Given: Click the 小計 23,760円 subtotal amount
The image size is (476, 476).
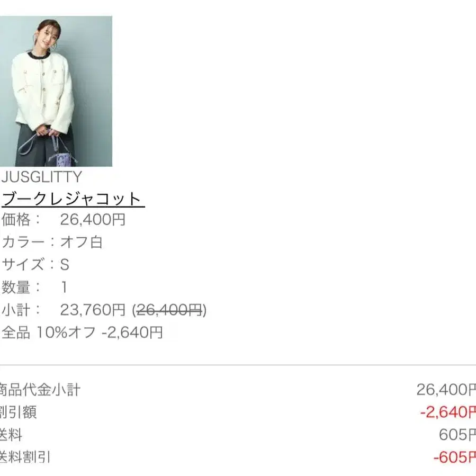Looking at the screenshot, I should [93, 310].
